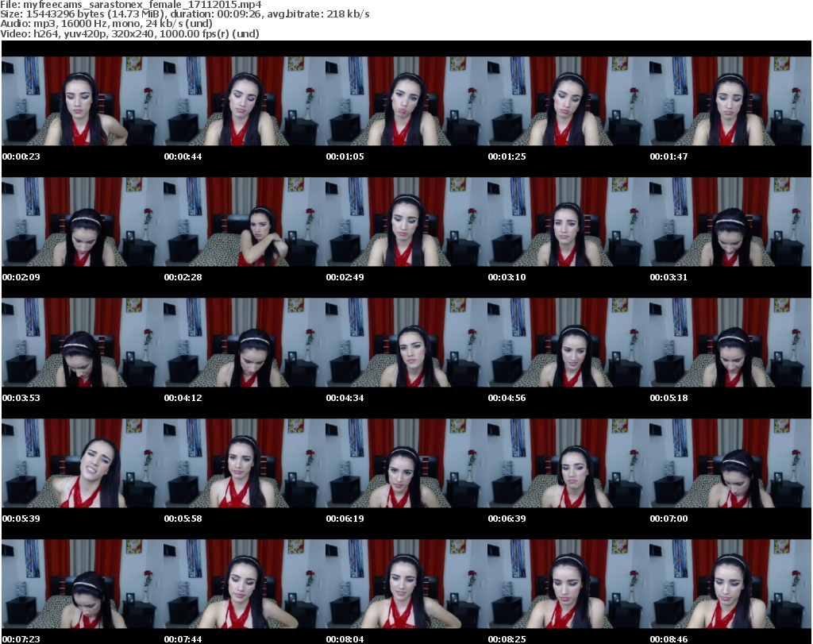Select the thumbnail frame at 00:05:18
The width and height of the screenshot is (813, 644).
[730, 342]
